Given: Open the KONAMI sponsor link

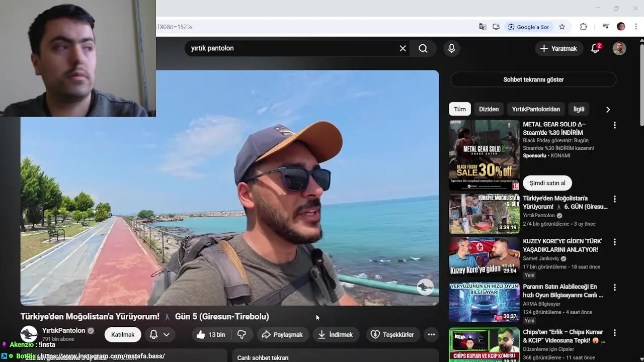Looking at the screenshot, I should click(560, 156).
